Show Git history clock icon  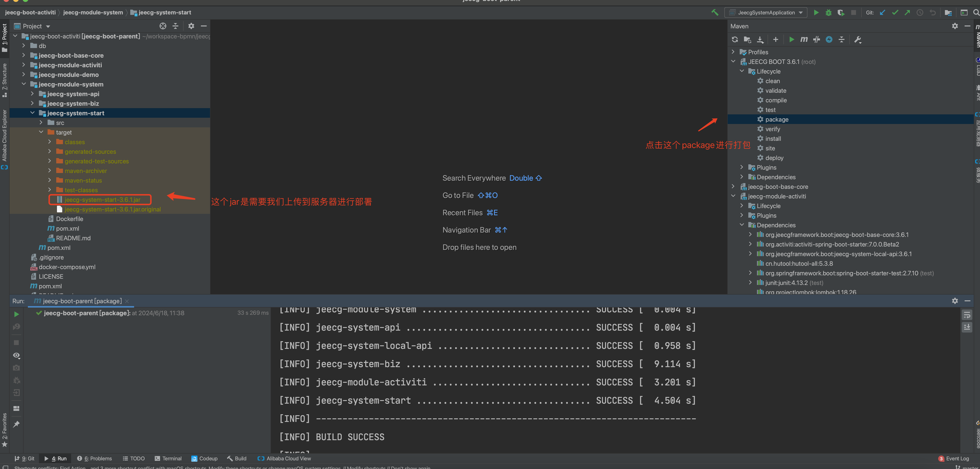click(920, 12)
